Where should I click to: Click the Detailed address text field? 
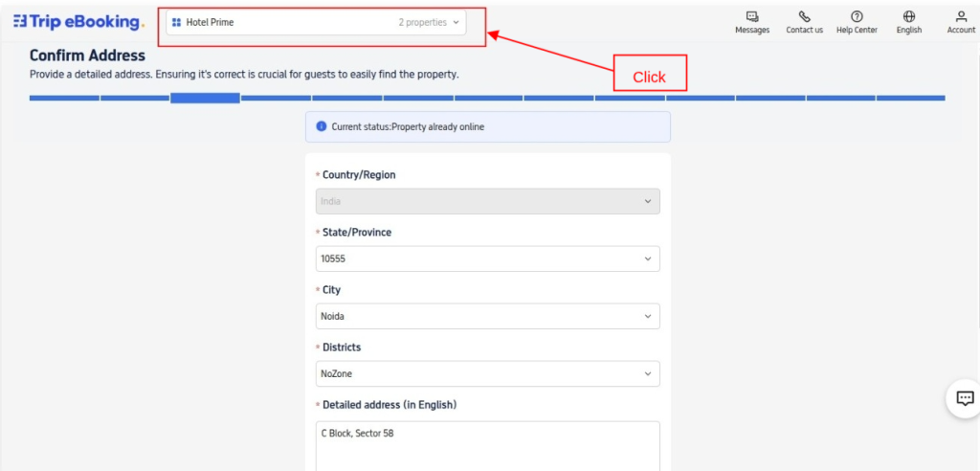pyautogui.click(x=487, y=445)
